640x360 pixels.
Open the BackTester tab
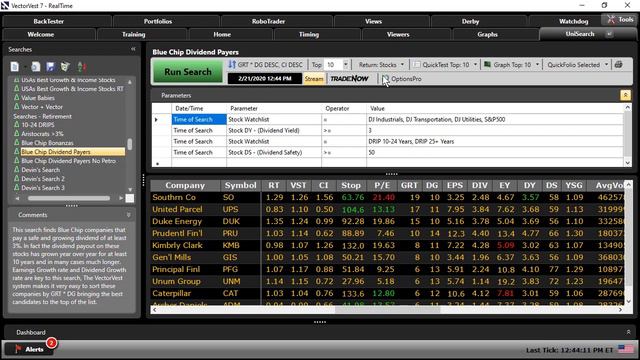point(49,21)
